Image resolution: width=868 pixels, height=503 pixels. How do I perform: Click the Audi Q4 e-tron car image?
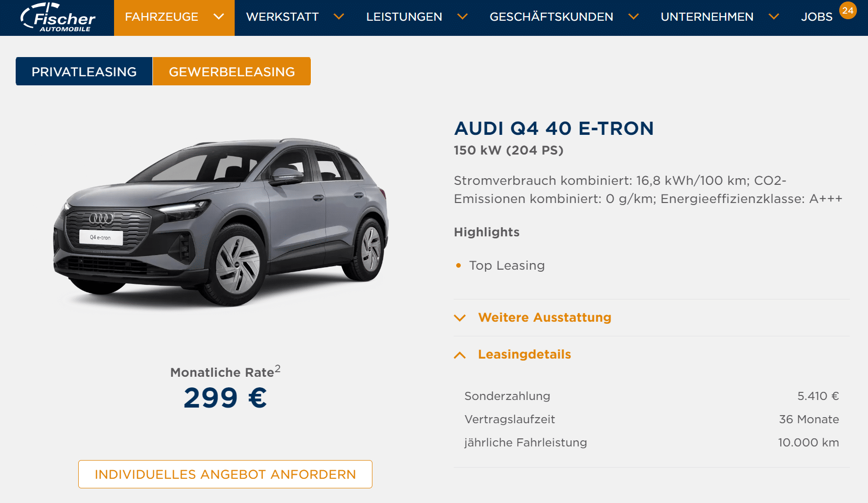tap(221, 222)
